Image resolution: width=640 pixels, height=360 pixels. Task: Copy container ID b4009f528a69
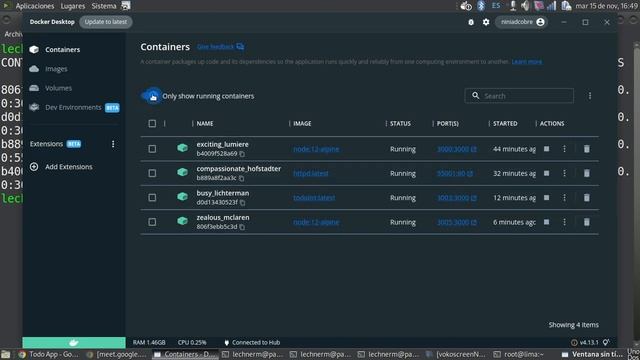[x=242, y=154]
